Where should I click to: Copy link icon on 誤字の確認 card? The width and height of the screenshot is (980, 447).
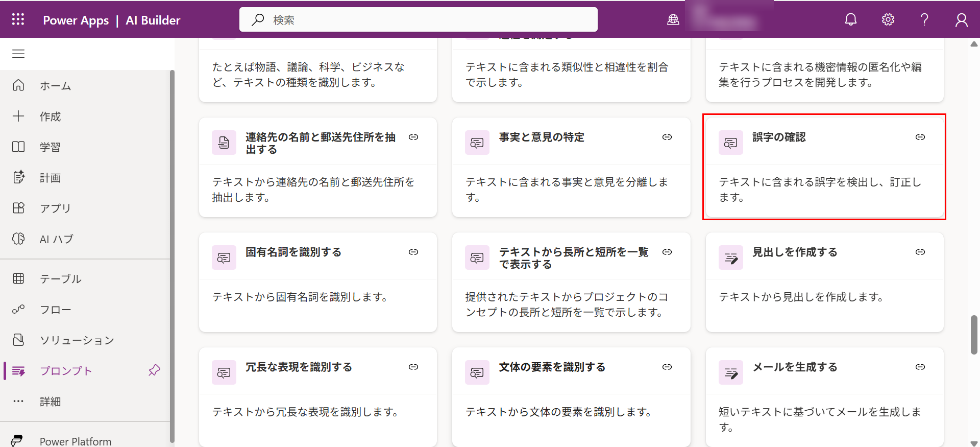tap(920, 137)
